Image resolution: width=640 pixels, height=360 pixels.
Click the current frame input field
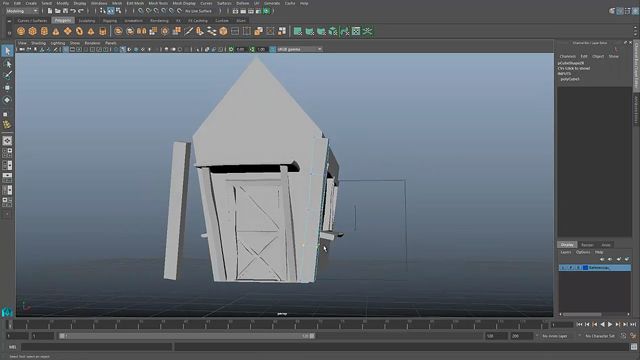(x=562, y=325)
